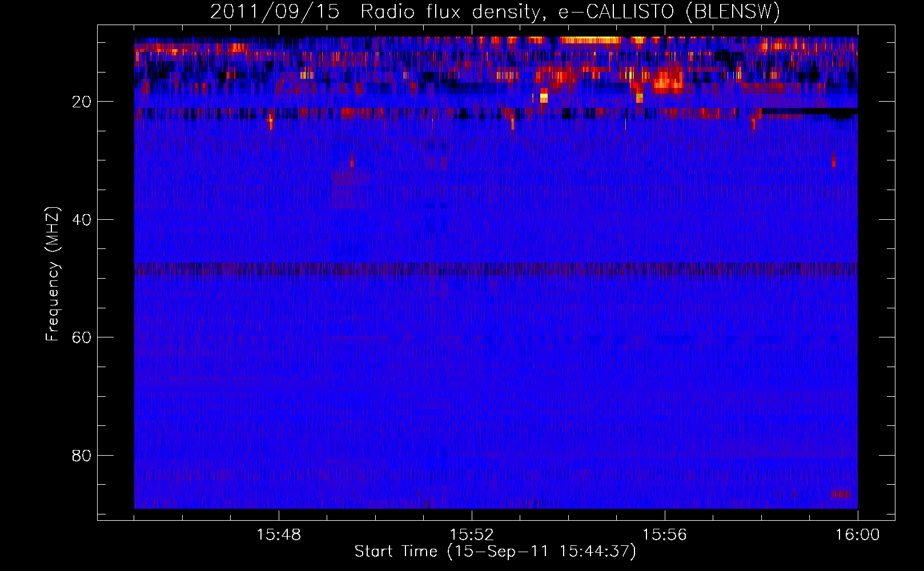Click the 80 MHz frequency tick label

point(82,456)
